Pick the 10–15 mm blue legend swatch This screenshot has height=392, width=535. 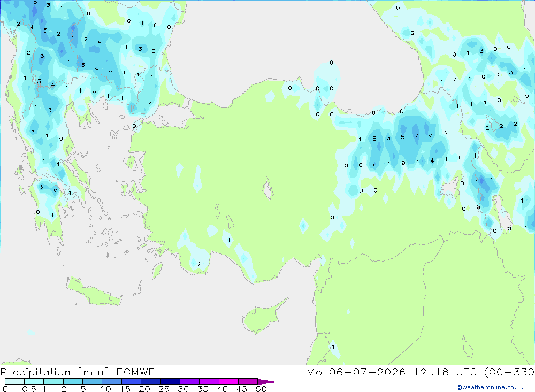pos(112,381)
